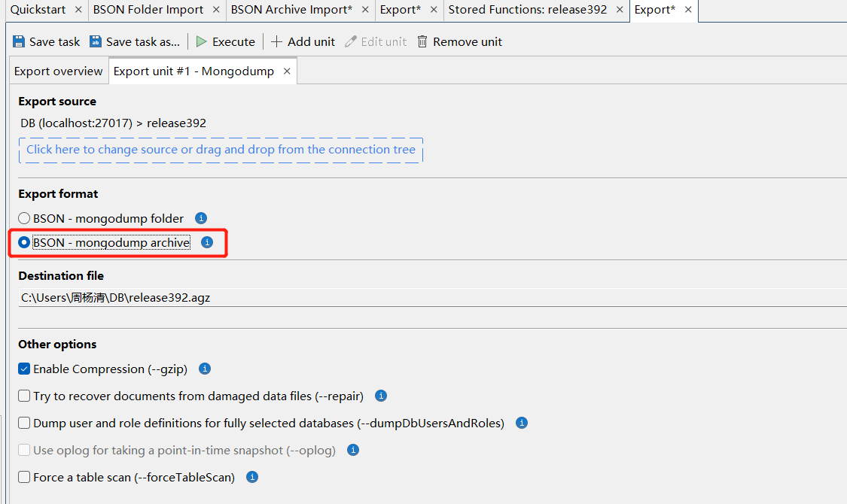Switch to the Export overview tab
This screenshot has width=847, height=504.
click(59, 71)
